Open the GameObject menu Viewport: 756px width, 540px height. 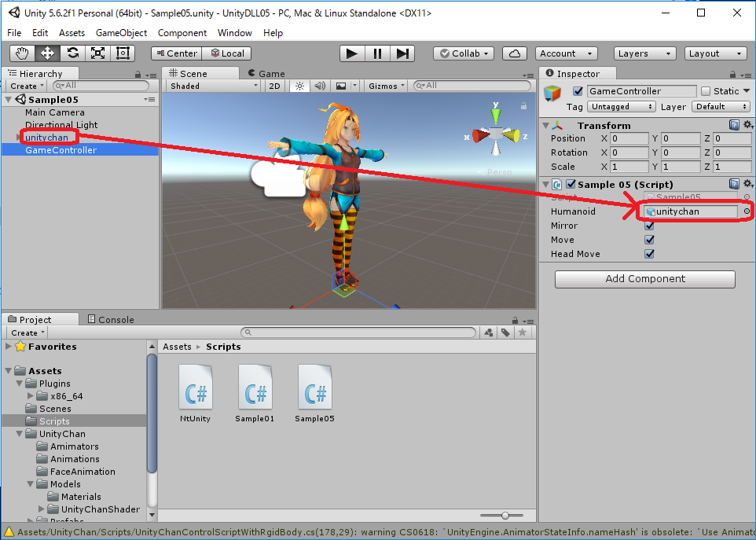click(121, 33)
